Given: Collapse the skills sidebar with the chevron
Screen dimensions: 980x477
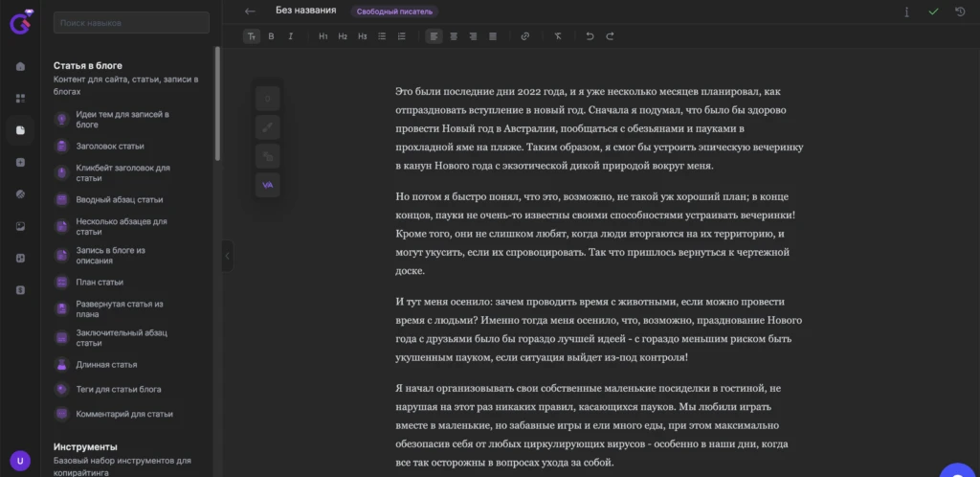Looking at the screenshot, I should (x=228, y=256).
